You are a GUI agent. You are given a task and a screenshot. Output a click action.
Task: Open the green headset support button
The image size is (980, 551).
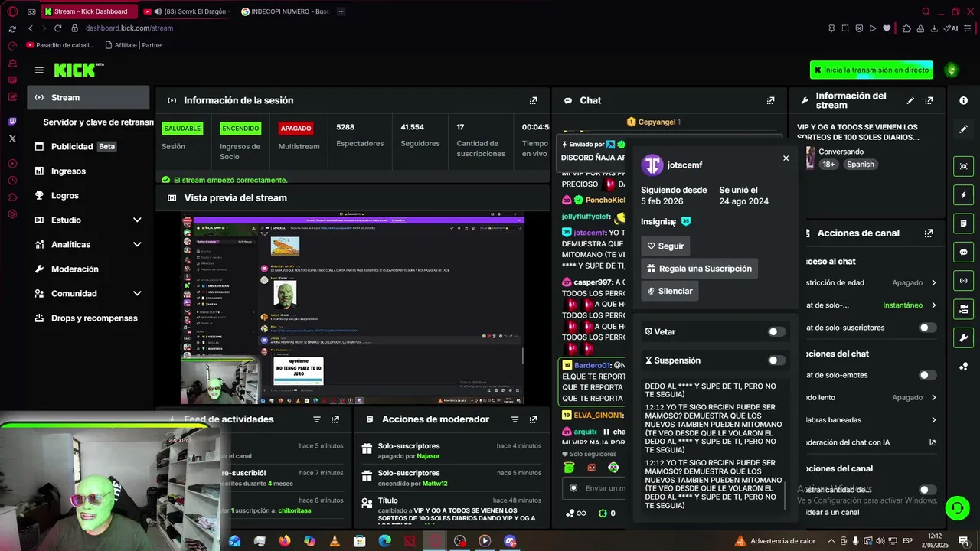(957, 507)
